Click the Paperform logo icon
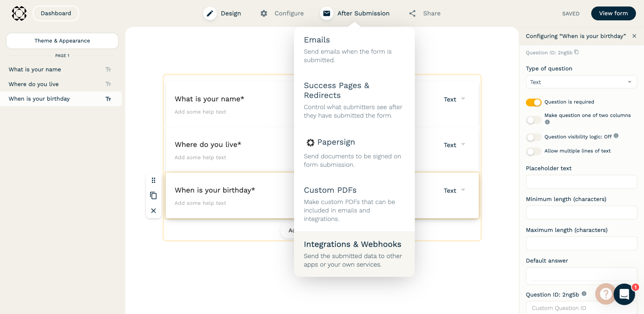The width and height of the screenshot is (644, 314). pyautogui.click(x=19, y=13)
